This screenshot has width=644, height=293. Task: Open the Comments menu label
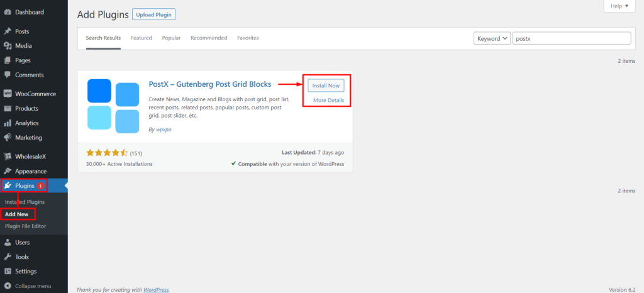(x=30, y=75)
